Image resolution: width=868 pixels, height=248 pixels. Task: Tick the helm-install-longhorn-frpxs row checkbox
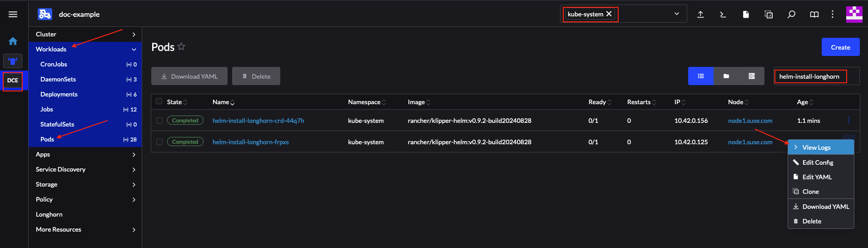[159, 142]
